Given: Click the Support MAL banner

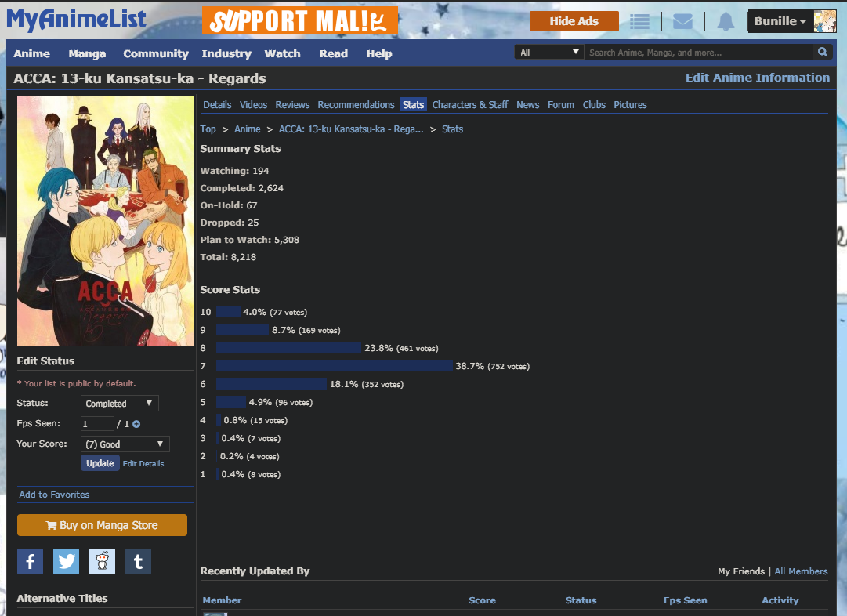Looking at the screenshot, I should coord(300,20).
